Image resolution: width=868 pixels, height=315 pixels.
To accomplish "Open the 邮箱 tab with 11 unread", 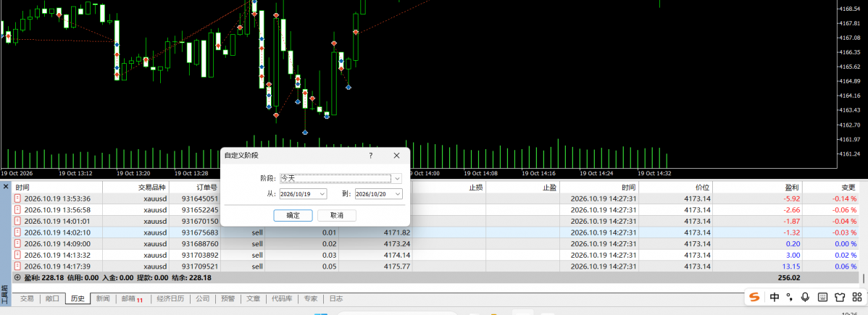I will (x=133, y=298).
